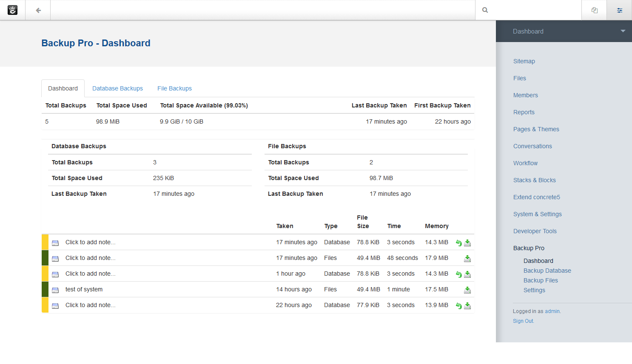Click the back arrow icon in toolbar
Viewport: 632px width, 364px height.
click(38, 10)
